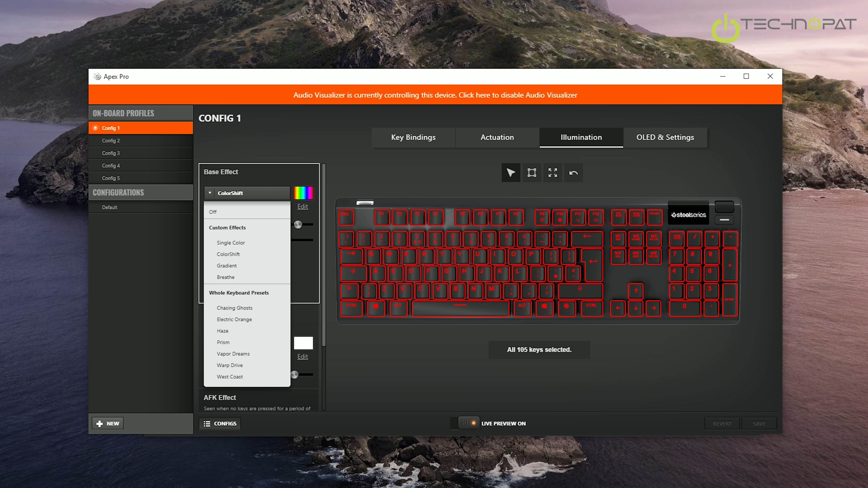
Task: Activate the Config 3 on-board profile
Action: click(111, 153)
